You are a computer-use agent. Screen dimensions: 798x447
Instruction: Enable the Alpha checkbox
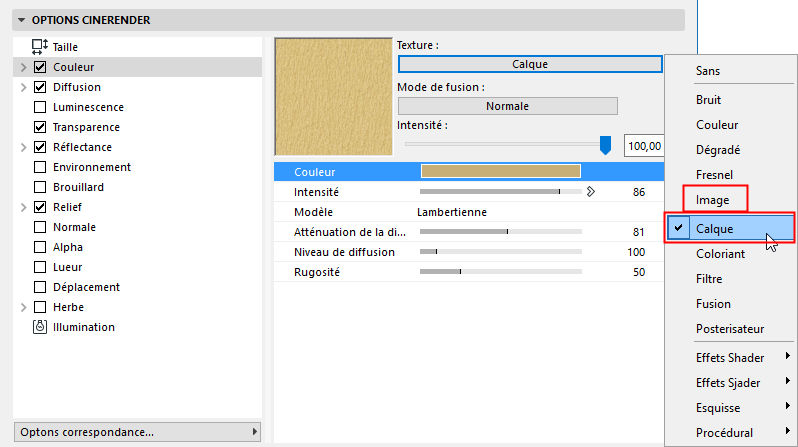click(40, 247)
